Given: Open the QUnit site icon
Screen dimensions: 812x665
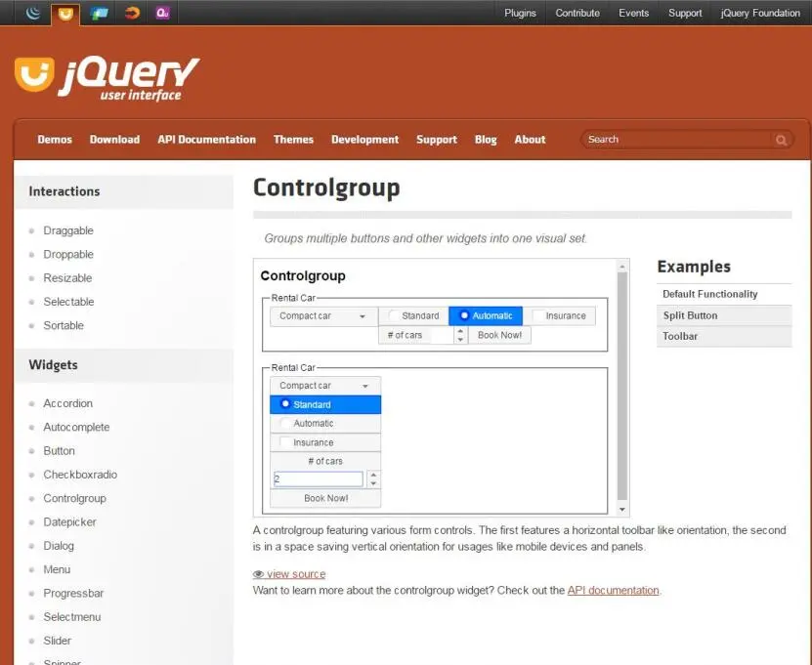Looking at the screenshot, I should coord(162,13).
